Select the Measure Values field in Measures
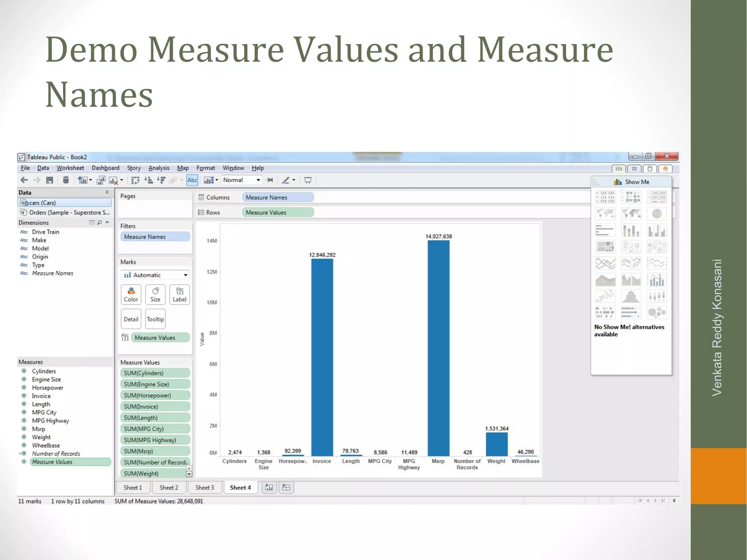 tap(70, 461)
